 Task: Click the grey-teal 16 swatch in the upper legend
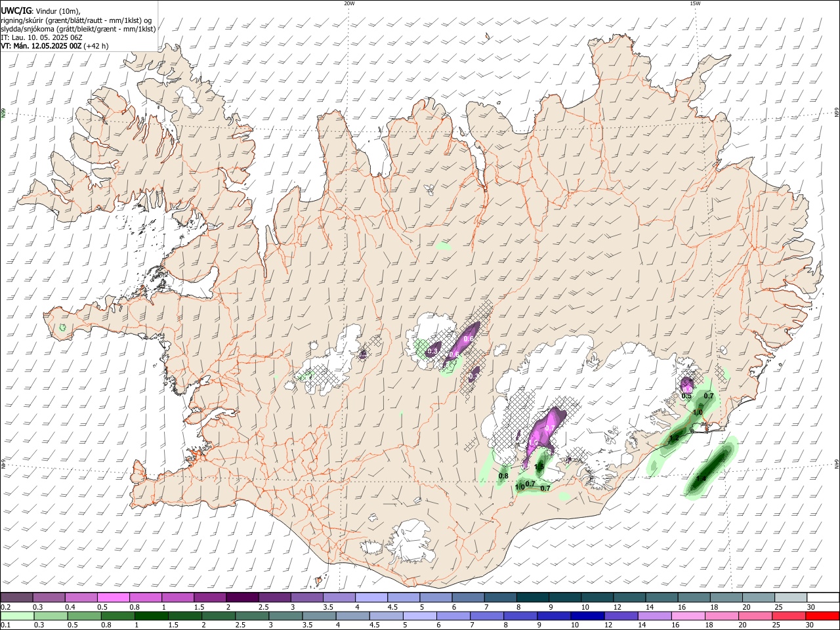tap(694, 598)
